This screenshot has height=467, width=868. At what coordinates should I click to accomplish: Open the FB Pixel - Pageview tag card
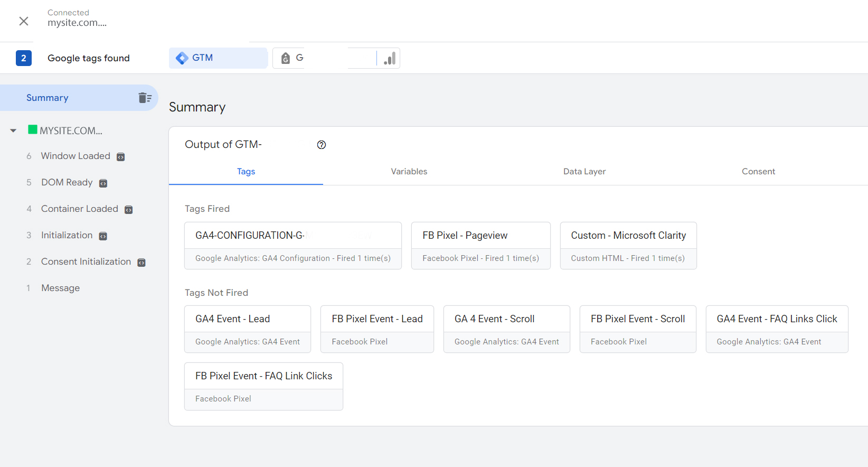[x=480, y=246]
